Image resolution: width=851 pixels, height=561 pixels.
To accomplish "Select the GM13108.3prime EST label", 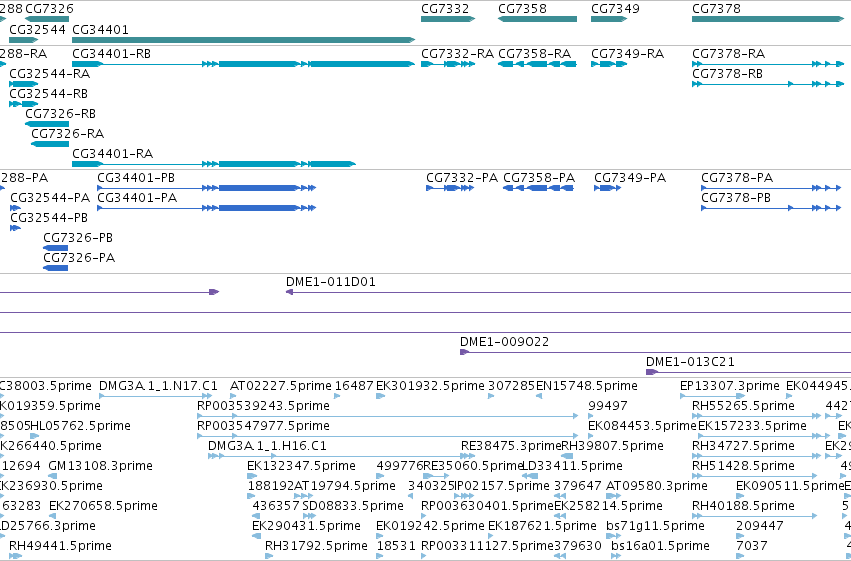I will (100, 466).
